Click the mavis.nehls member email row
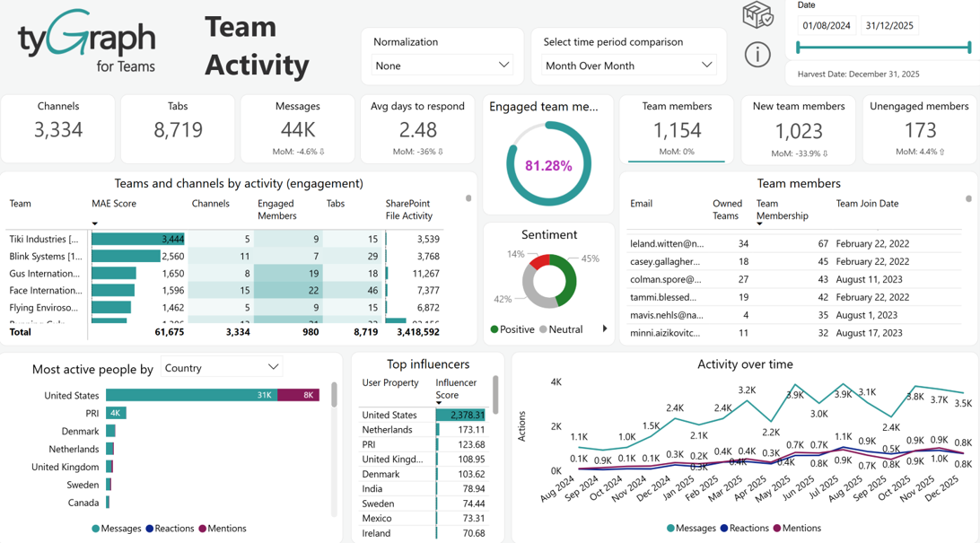 795,315
